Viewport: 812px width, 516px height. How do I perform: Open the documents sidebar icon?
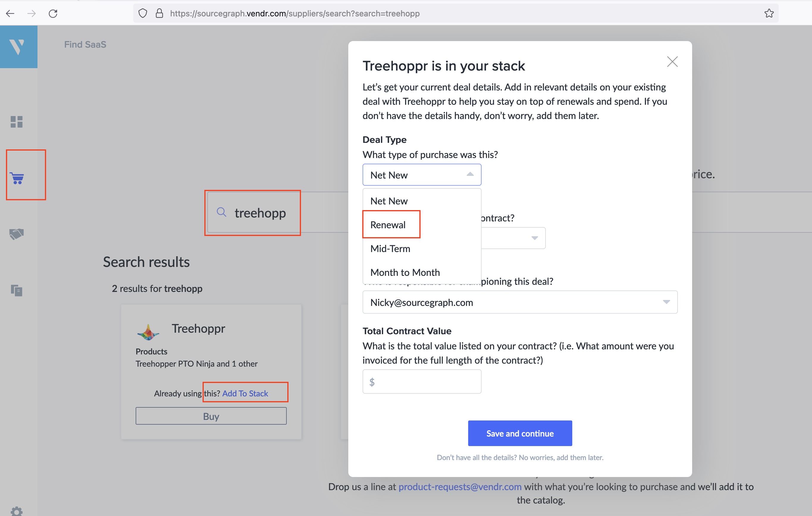coord(17,290)
